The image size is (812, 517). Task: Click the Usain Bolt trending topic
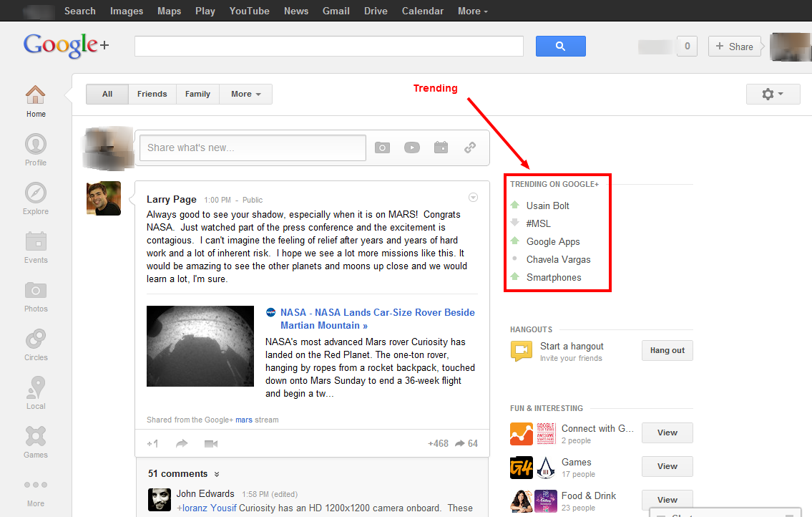pyautogui.click(x=547, y=206)
